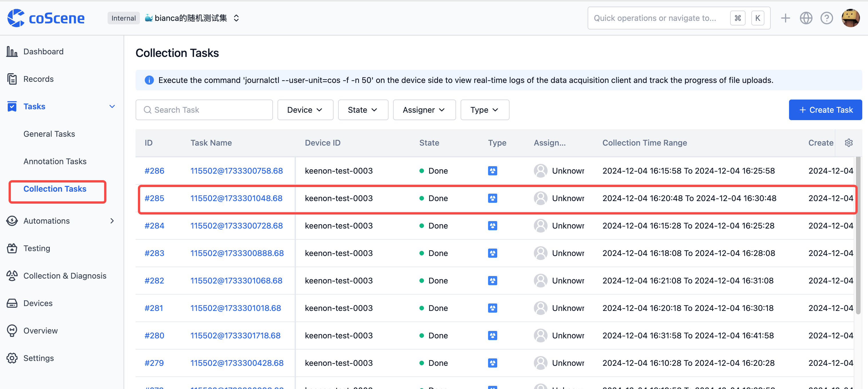
Task: Focus the Quick operations search box
Action: pos(679,18)
